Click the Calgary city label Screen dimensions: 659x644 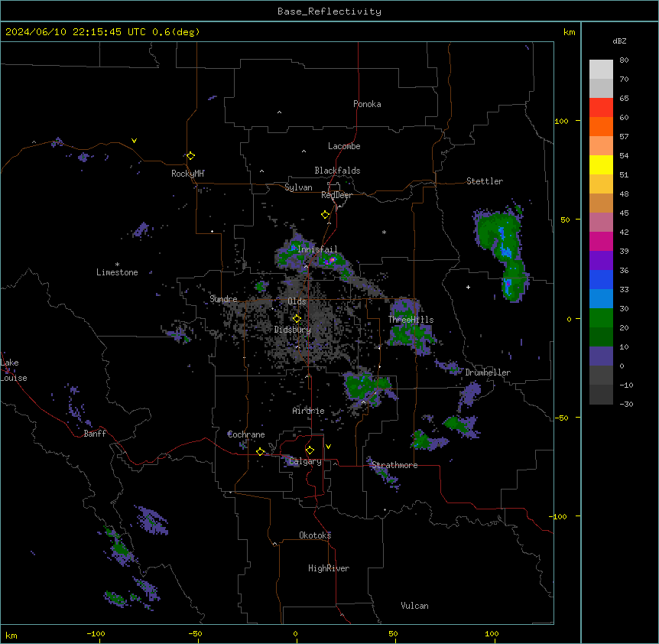tap(306, 461)
